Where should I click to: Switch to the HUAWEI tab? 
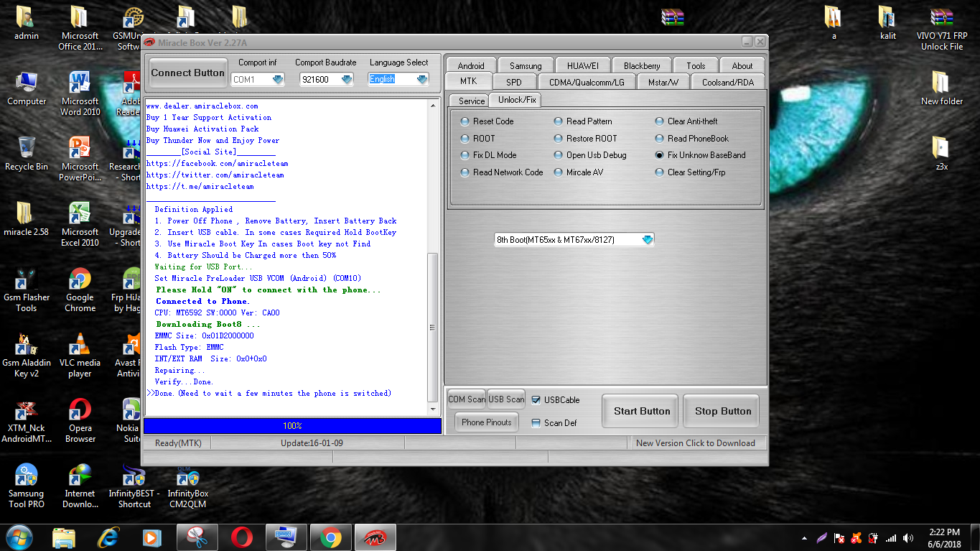coord(582,65)
